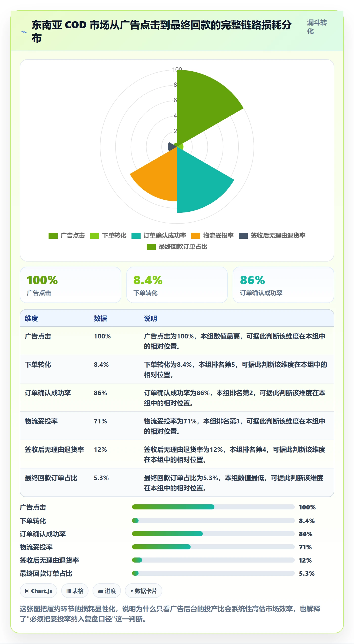Image resolution: width=354 pixels, height=644 pixels.
Task: Click the 数据卡片 tag
Action: click(144, 591)
